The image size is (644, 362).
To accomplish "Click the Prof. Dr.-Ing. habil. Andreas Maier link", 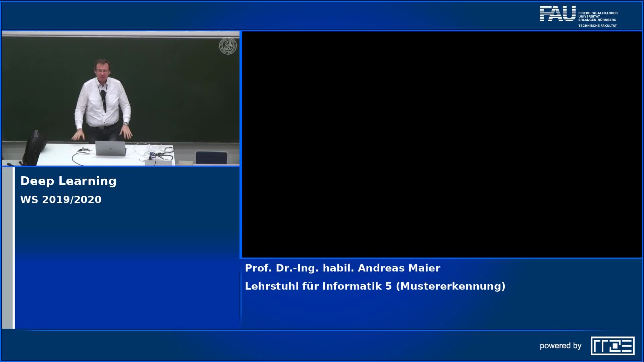I will (342, 268).
